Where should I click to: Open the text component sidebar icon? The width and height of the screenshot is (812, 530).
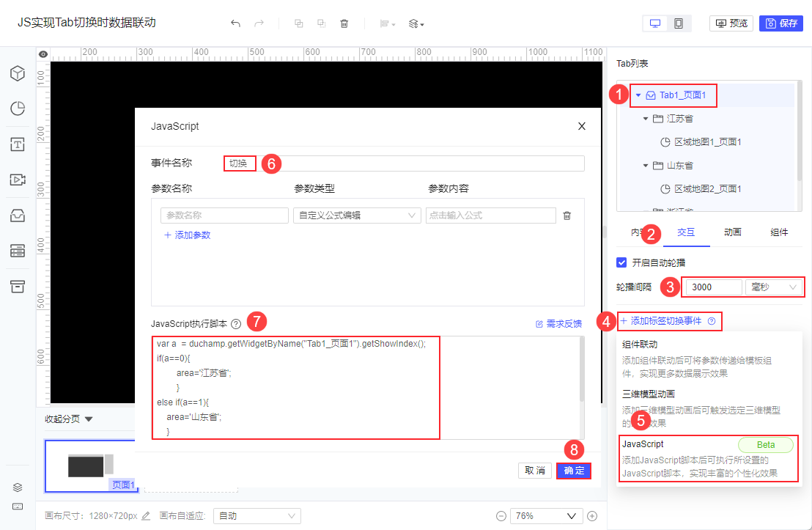18,144
